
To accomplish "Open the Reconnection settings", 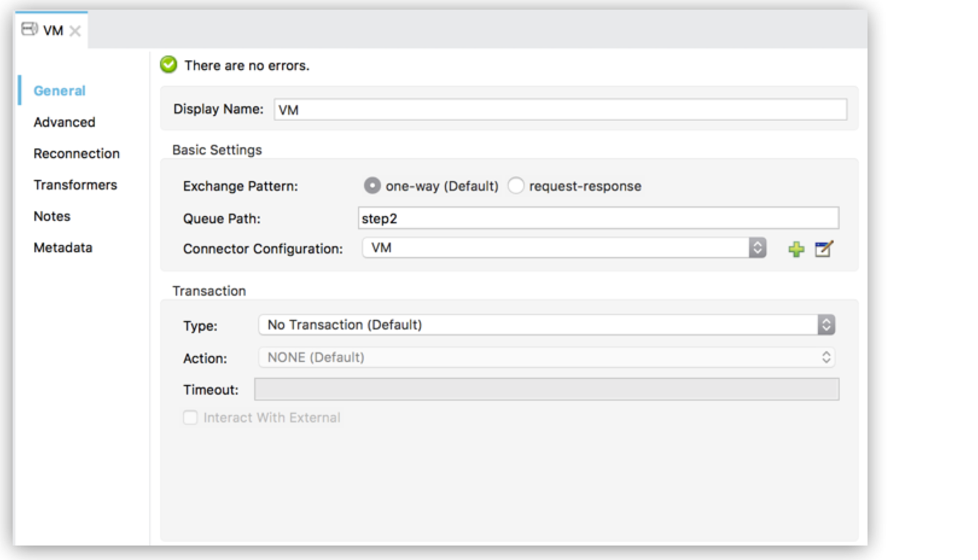I will [76, 153].
